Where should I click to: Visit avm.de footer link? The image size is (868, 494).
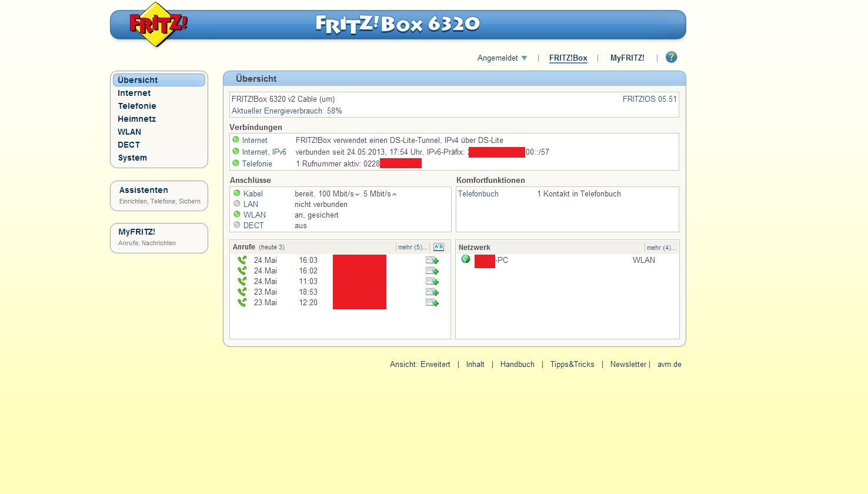coord(669,364)
